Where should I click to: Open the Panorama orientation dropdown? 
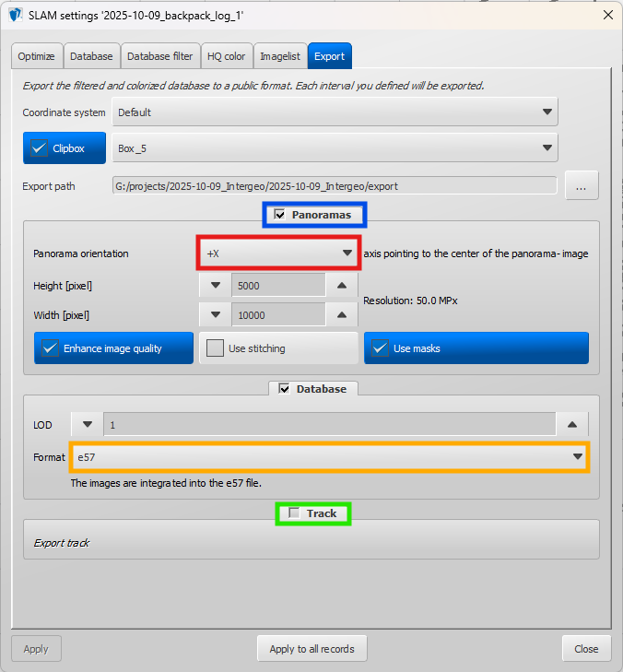tap(278, 253)
